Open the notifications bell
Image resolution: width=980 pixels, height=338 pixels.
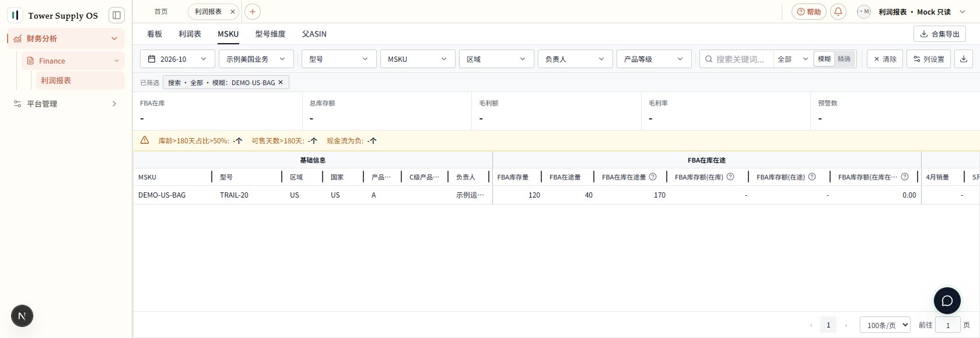pyautogui.click(x=838, y=12)
